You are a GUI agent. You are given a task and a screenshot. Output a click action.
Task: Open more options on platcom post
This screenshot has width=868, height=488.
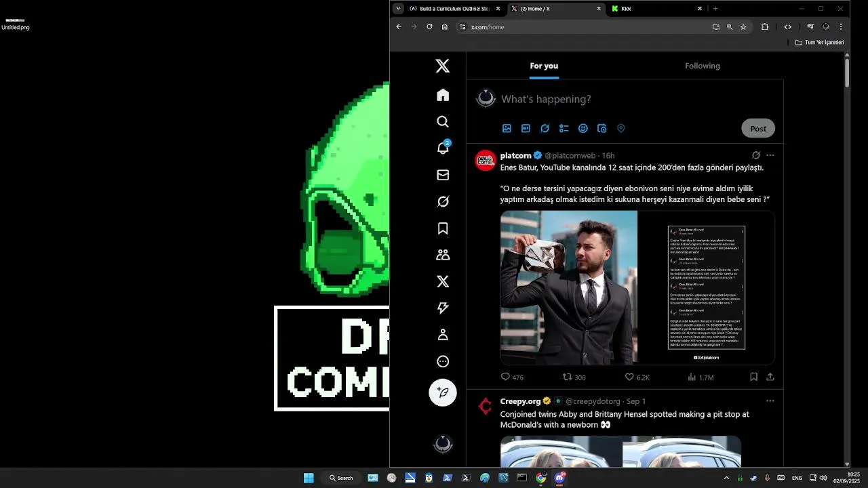pos(770,155)
